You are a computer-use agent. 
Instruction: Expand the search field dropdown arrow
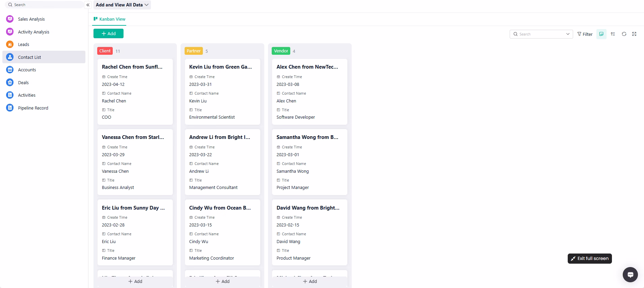pyautogui.click(x=568, y=34)
